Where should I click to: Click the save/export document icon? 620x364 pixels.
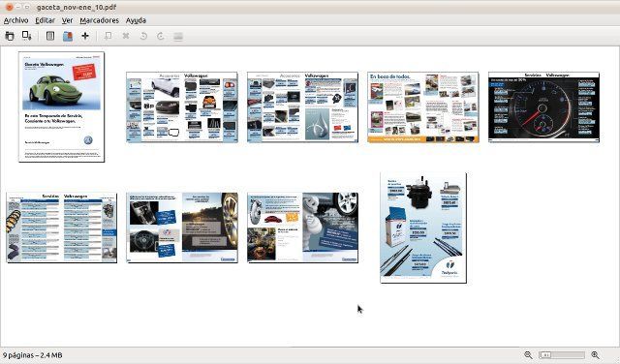pos(27,36)
